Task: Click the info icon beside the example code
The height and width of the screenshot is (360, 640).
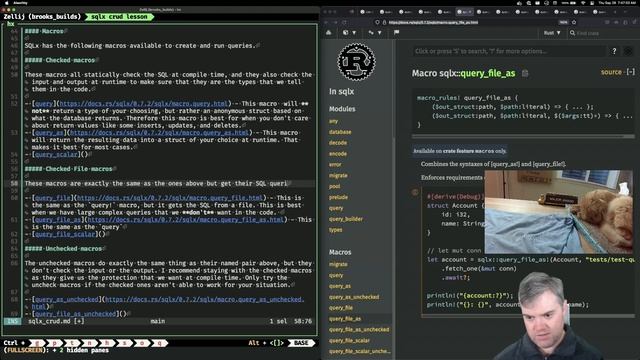Action: [x=415, y=192]
